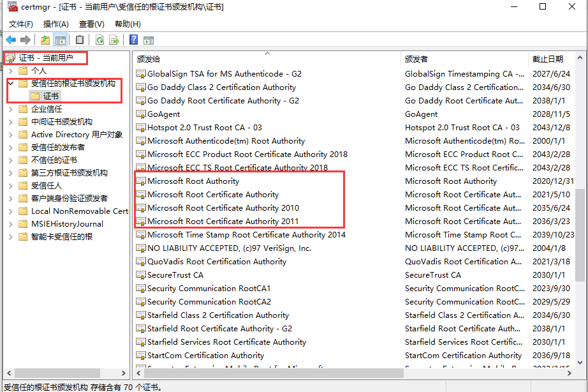Click certificate icon beside StartCom Certification Authority
This screenshot has width=588, height=392.
click(x=141, y=356)
